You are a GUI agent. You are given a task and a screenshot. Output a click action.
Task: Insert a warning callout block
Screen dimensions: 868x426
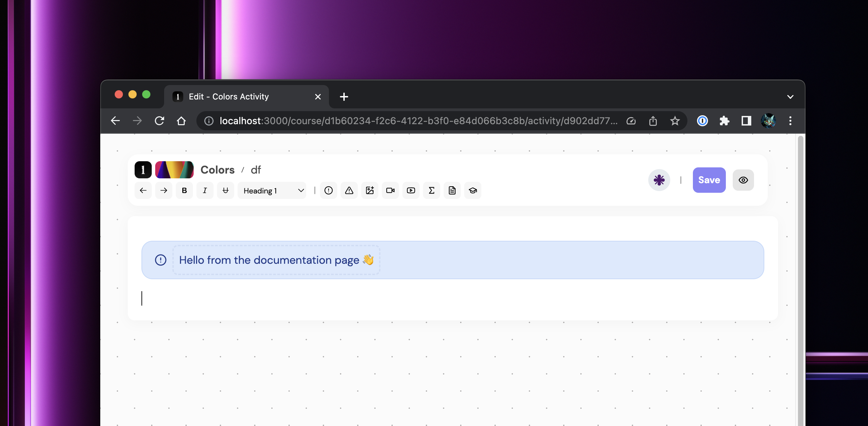(349, 190)
